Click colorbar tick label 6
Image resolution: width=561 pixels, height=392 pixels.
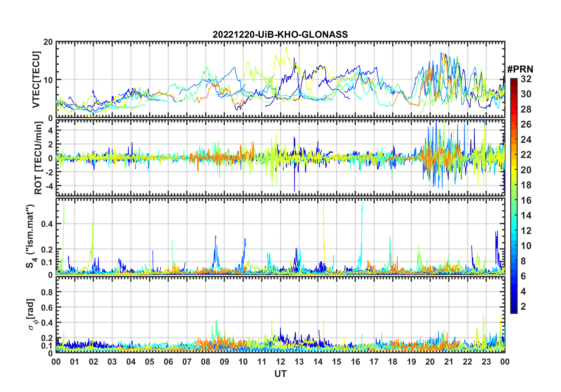pos(523,276)
